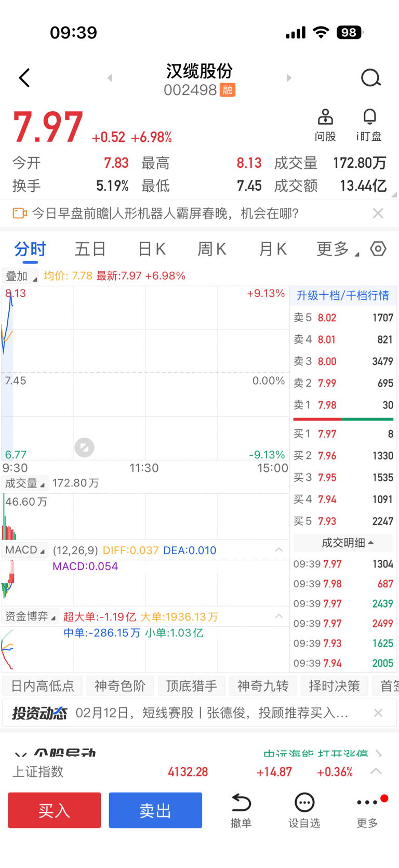Screen dimensions: 399x868
Task: Tap the trade with volume 687
Action: tap(343, 584)
